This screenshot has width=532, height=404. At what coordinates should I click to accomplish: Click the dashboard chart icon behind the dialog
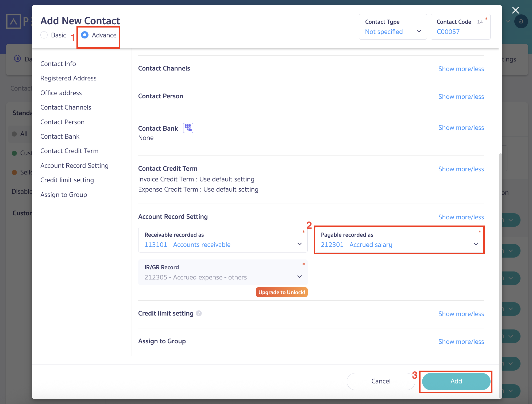click(17, 59)
